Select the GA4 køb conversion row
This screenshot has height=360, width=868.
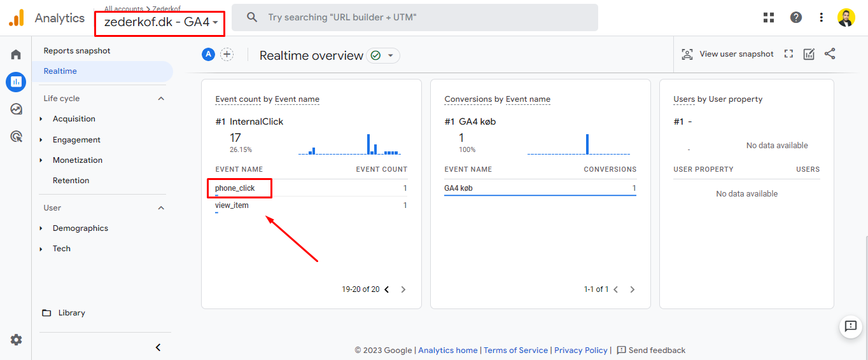tap(540, 188)
